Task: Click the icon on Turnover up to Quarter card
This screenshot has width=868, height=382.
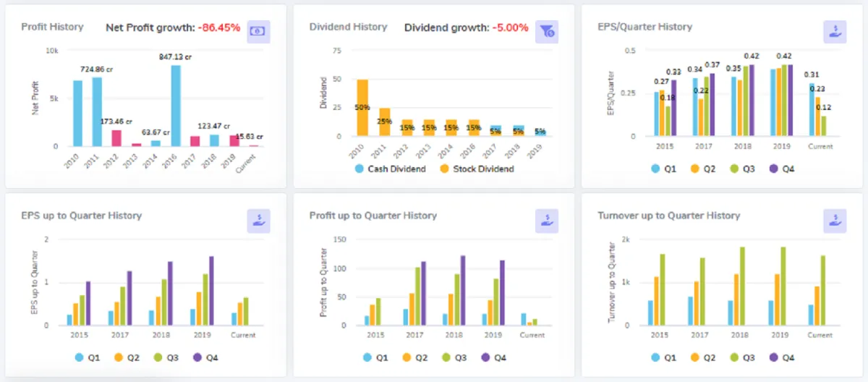Action: 835,221
